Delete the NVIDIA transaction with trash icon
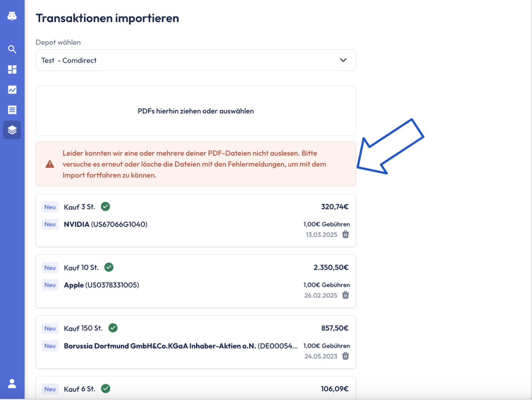532x400 pixels. [346, 234]
